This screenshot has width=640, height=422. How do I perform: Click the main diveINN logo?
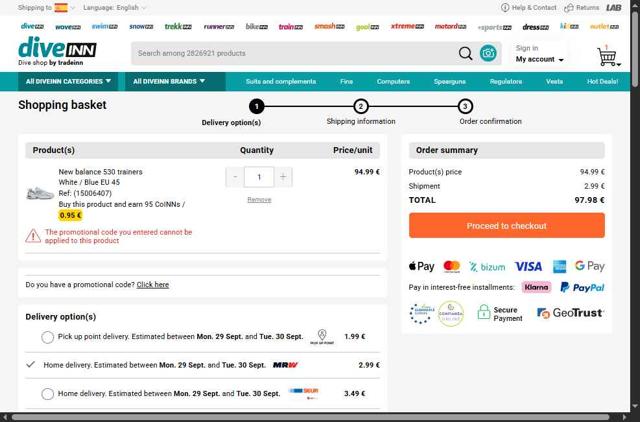tap(57, 51)
